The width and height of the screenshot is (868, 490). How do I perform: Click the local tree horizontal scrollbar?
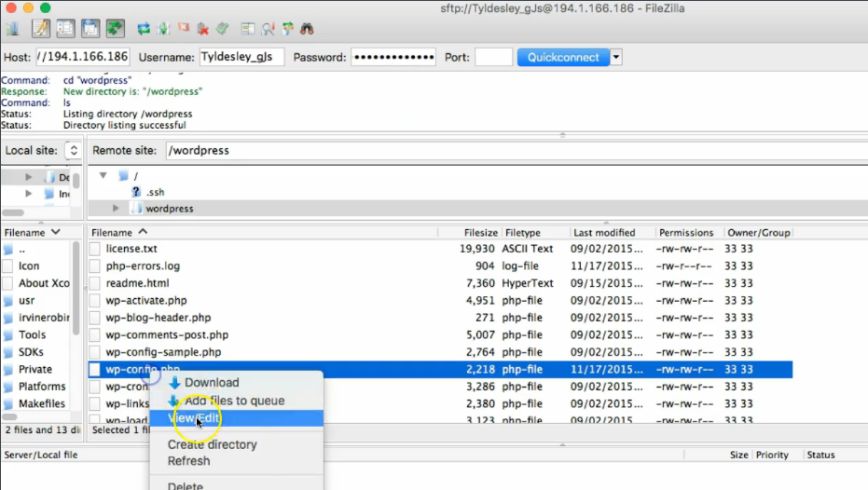[x=13, y=212]
